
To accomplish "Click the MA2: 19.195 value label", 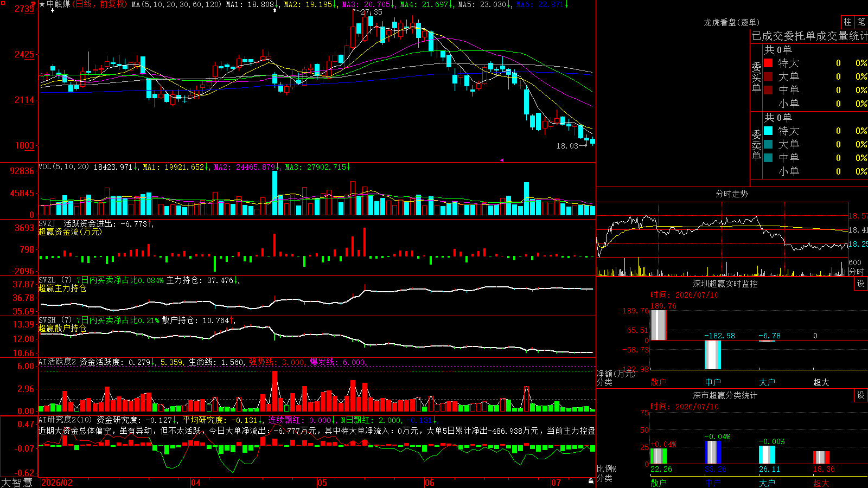I will [x=310, y=4].
